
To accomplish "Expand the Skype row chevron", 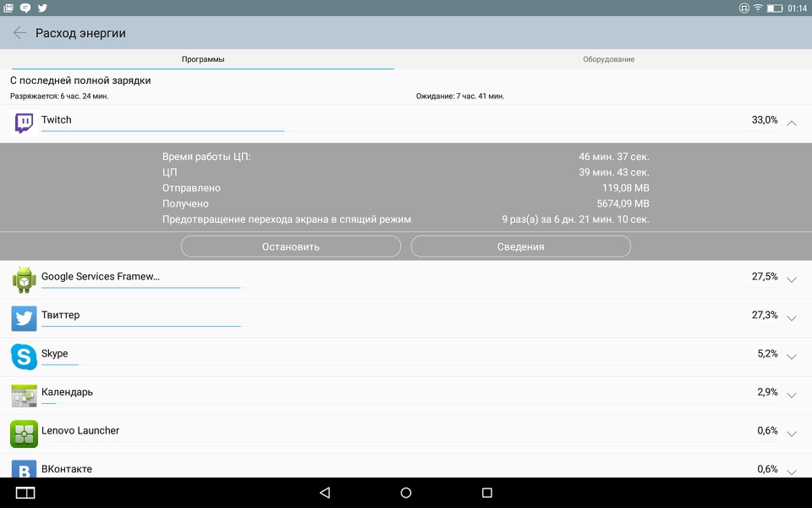I will [x=792, y=356].
